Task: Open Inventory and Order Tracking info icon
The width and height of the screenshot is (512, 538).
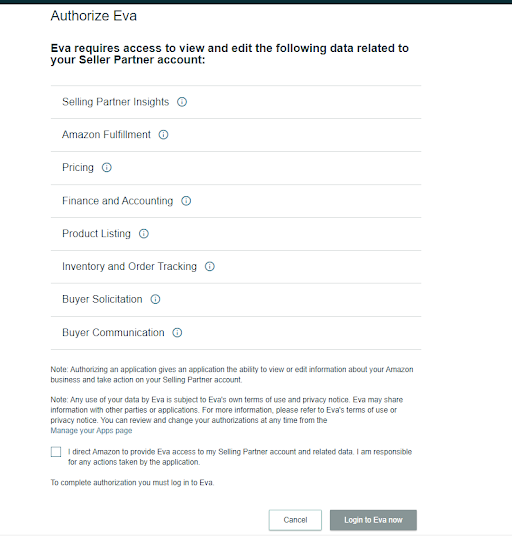Action: coord(210,266)
